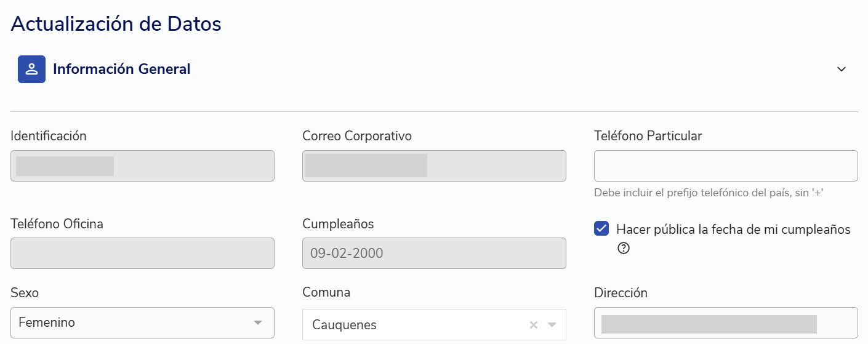Click the Cumpleaños date field
The image size is (868, 344).
click(x=434, y=253)
